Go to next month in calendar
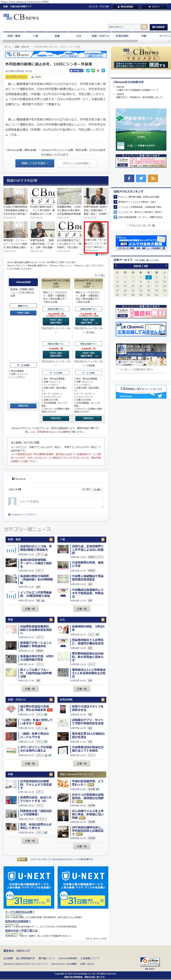Screen dimensions: 171x980 pyautogui.click(x=166, y=266)
